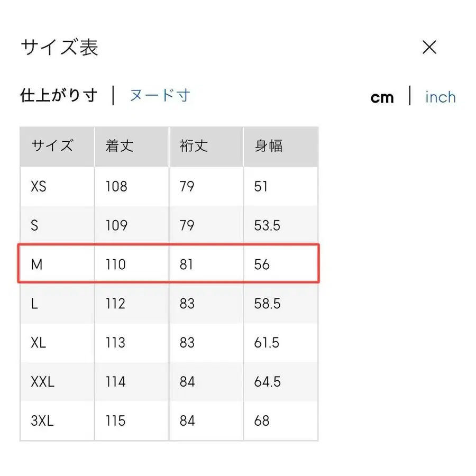The height and width of the screenshot is (476, 476).
Task: Click the S size label
Action: [x=34, y=225]
